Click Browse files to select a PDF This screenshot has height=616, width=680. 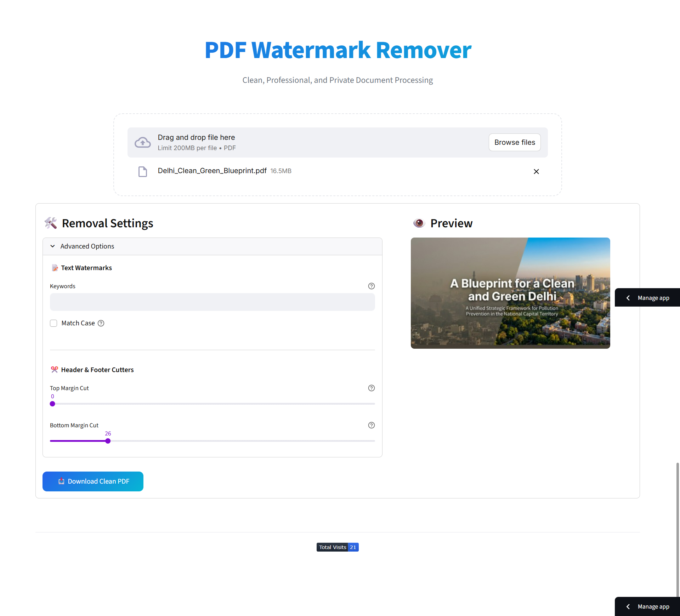tap(514, 142)
